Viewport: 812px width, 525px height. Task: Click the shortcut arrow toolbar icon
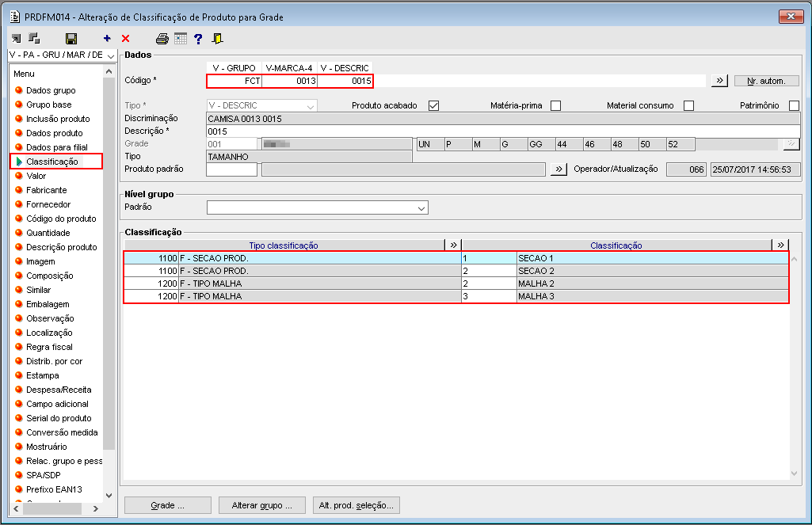tap(17, 38)
